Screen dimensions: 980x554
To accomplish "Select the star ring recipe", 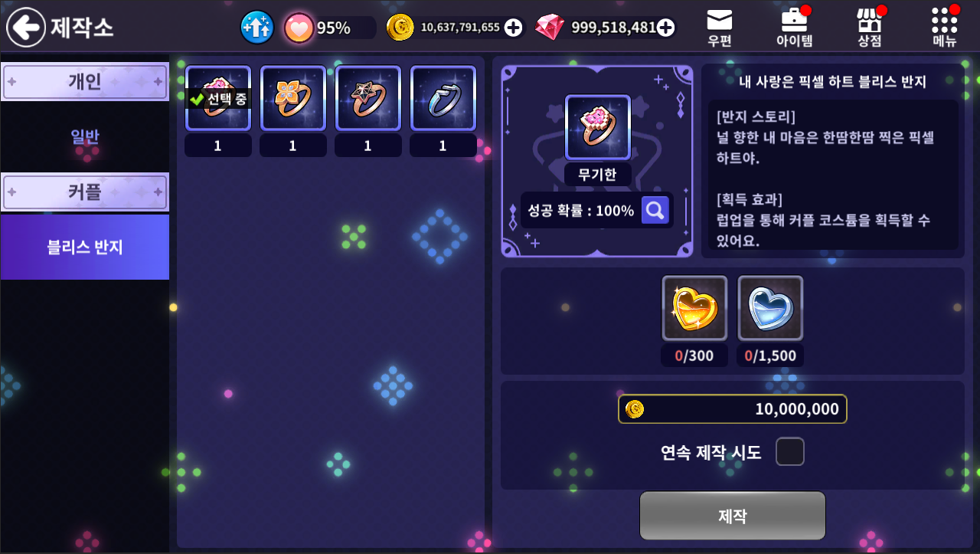I will coord(367,98).
